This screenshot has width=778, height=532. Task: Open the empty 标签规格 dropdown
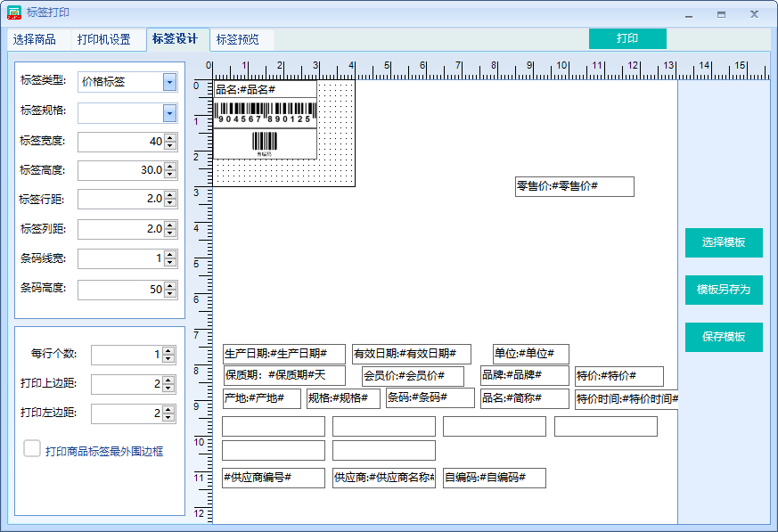click(170, 110)
